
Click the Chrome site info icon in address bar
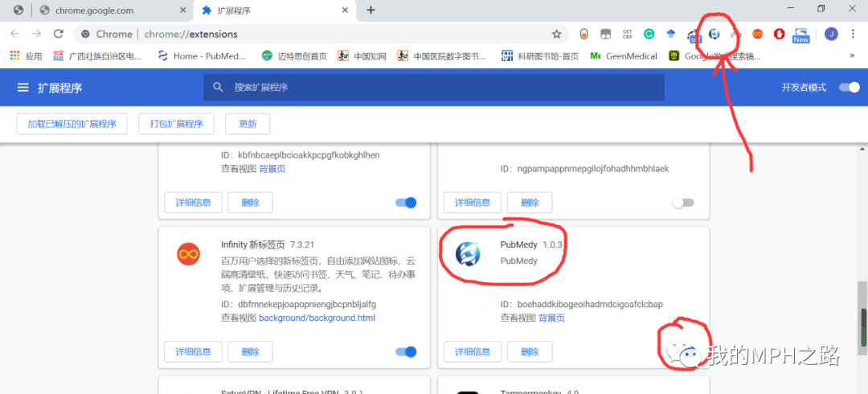point(85,34)
